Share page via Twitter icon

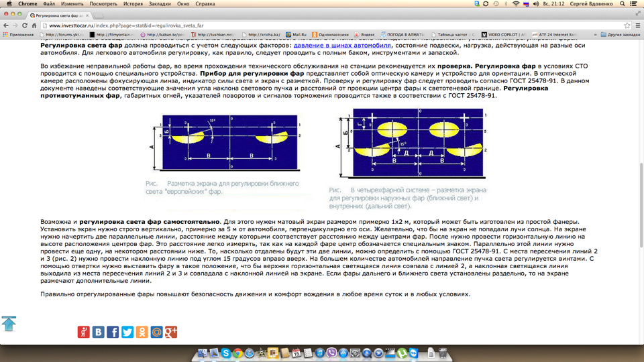tap(127, 332)
